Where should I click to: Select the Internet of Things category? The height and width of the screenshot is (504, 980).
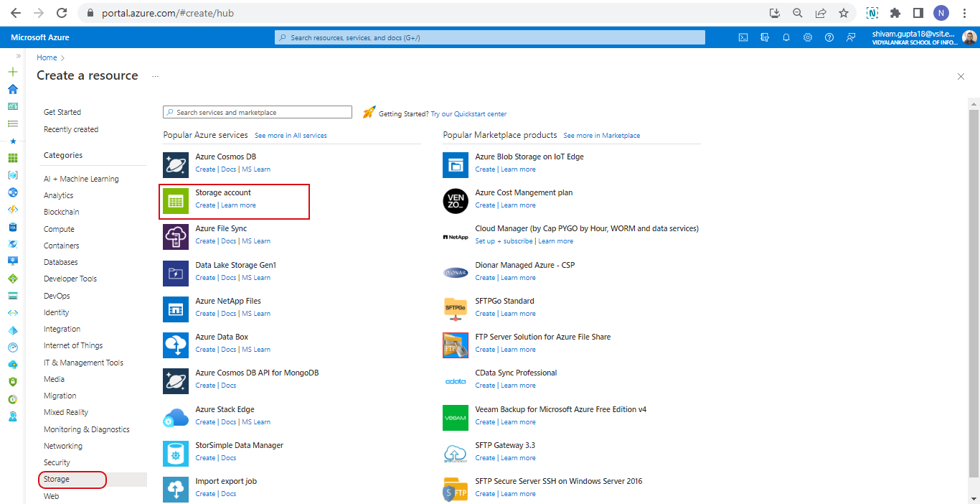(x=73, y=345)
